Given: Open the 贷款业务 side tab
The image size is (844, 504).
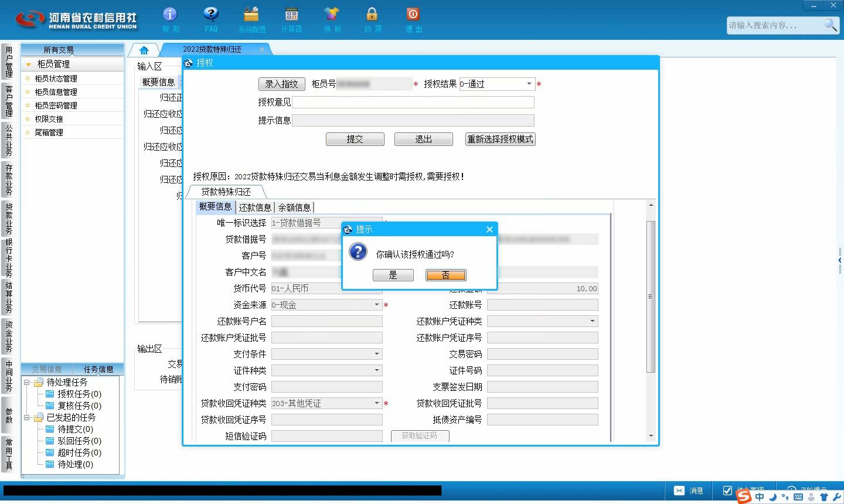Looking at the screenshot, I should 9,219.
